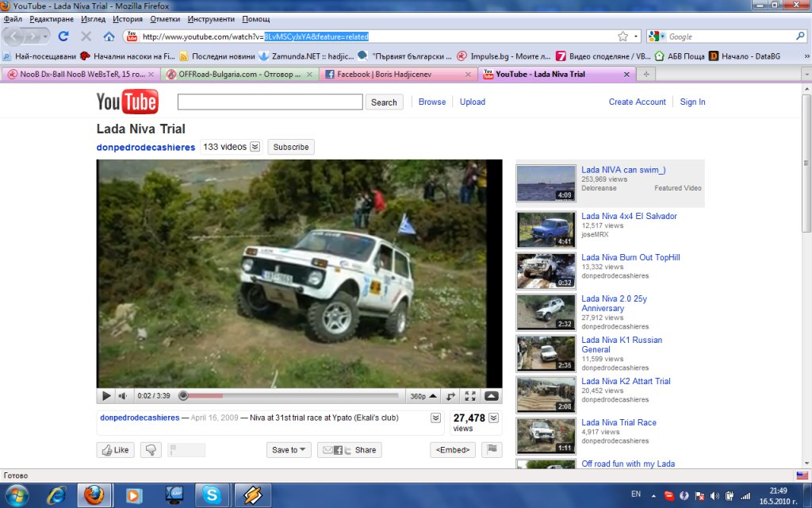Open the back/forward history dropdown arrow
This screenshot has width=812, height=508.
coord(45,37)
